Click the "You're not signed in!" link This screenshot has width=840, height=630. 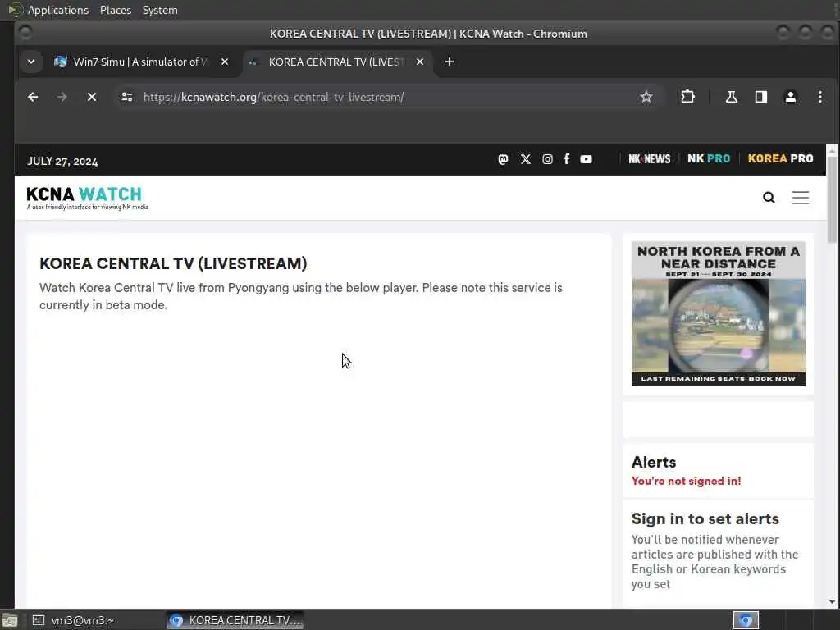pyautogui.click(x=686, y=481)
